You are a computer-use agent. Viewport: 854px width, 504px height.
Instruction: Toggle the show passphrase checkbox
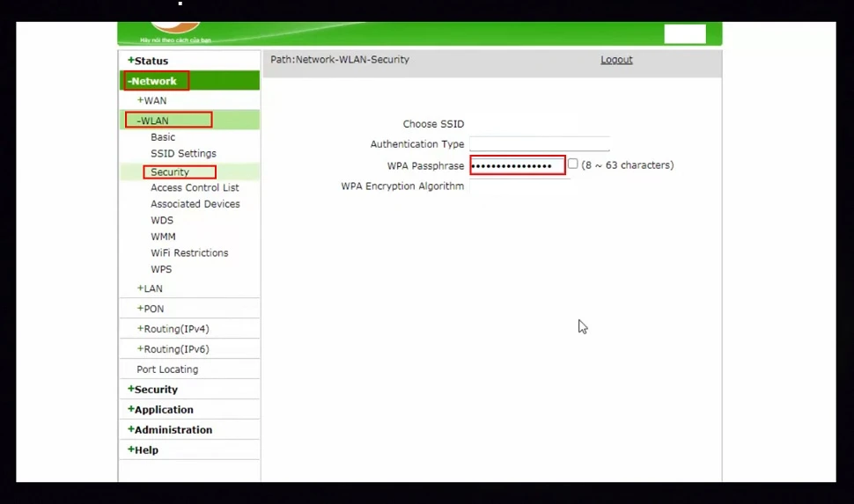(x=573, y=164)
